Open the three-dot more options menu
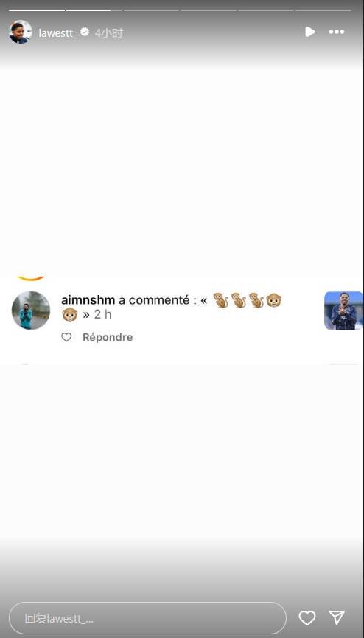Image resolution: width=364 pixels, height=638 pixels. [x=337, y=32]
